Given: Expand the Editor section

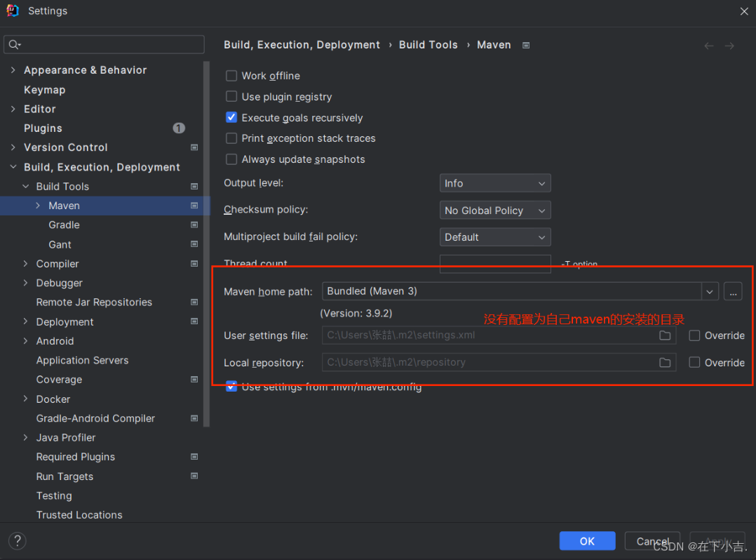Looking at the screenshot, I should click(x=13, y=109).
